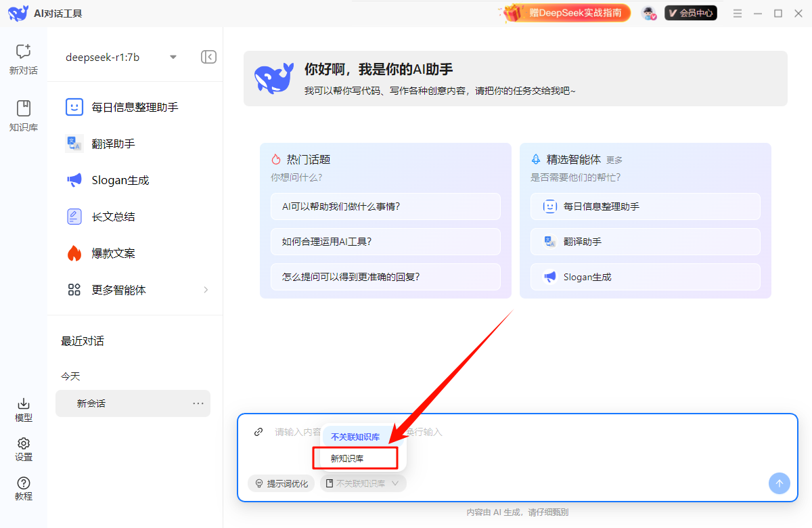Click 更多 next to 精选智能体
This screenshot has width=812, height=528.
click(x=614, y=160)
